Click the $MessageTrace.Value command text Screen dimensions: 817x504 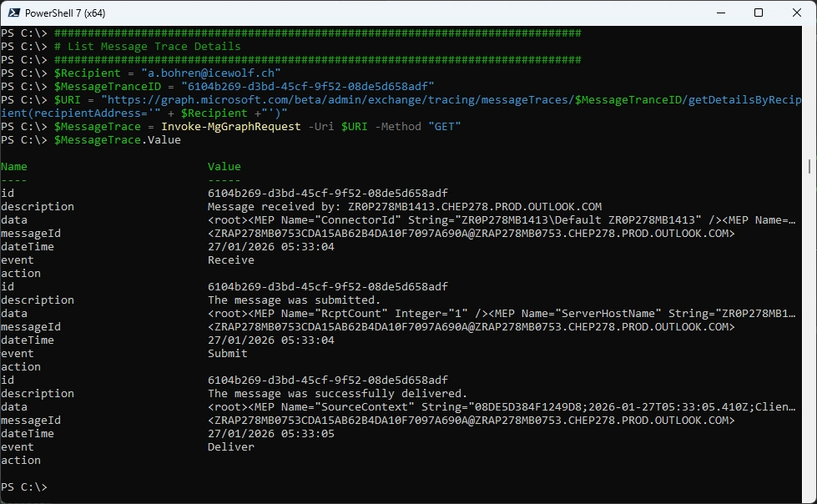117,139
